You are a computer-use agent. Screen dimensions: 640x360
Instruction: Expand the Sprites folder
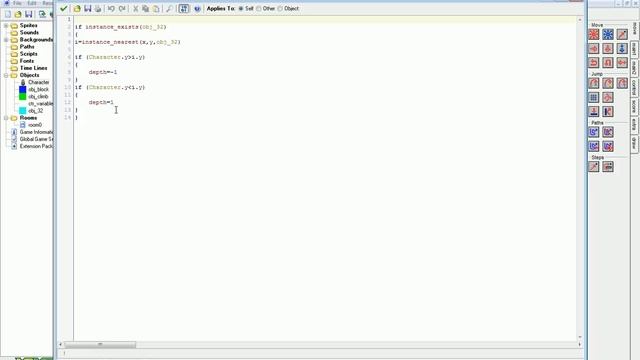click(x=6, y=25)
